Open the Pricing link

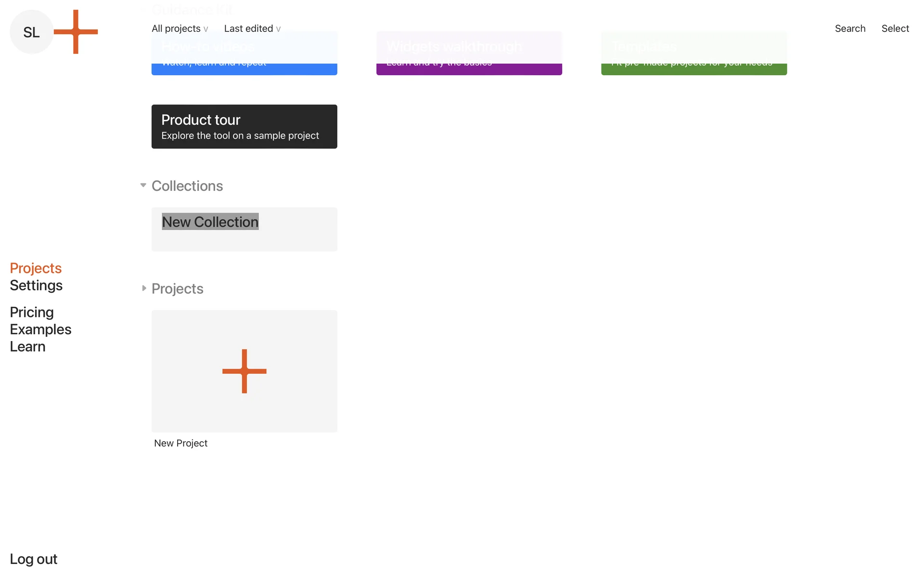[x=32, y=312]
